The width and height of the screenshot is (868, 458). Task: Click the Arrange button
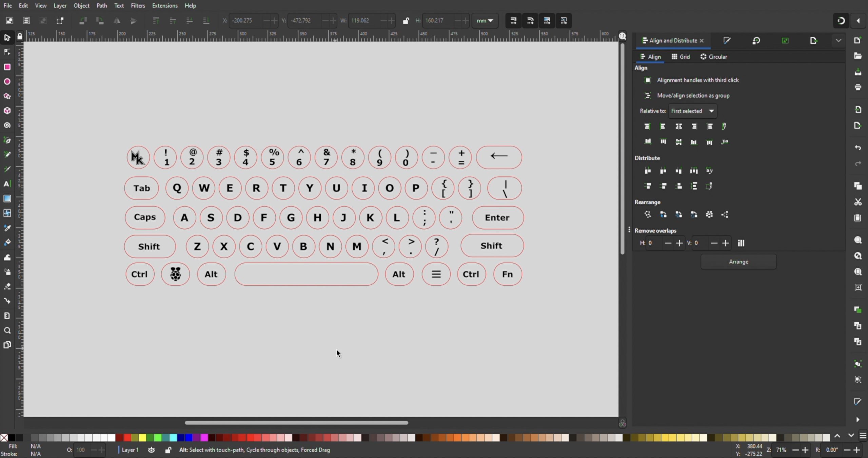tap(739, 262)
